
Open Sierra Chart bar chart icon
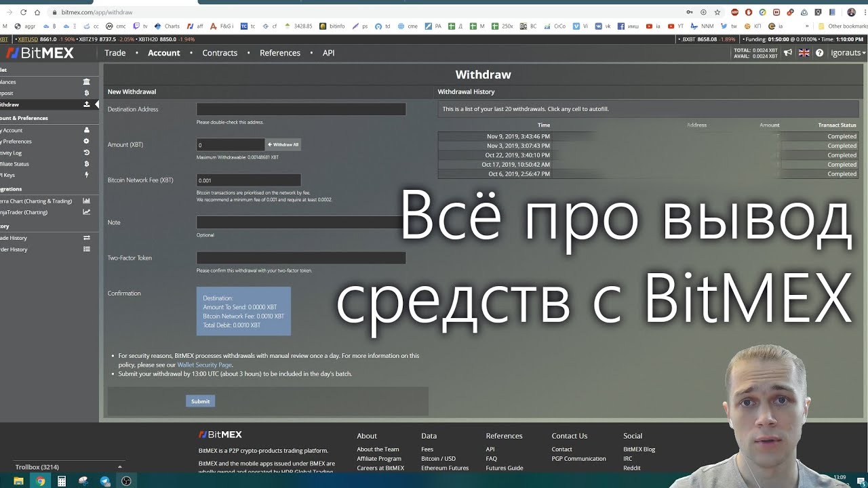(86, 201)
